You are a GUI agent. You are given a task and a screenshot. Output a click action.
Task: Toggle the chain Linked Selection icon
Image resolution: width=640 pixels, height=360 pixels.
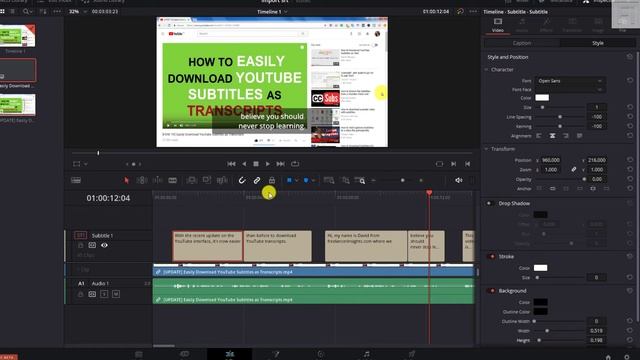257,180
